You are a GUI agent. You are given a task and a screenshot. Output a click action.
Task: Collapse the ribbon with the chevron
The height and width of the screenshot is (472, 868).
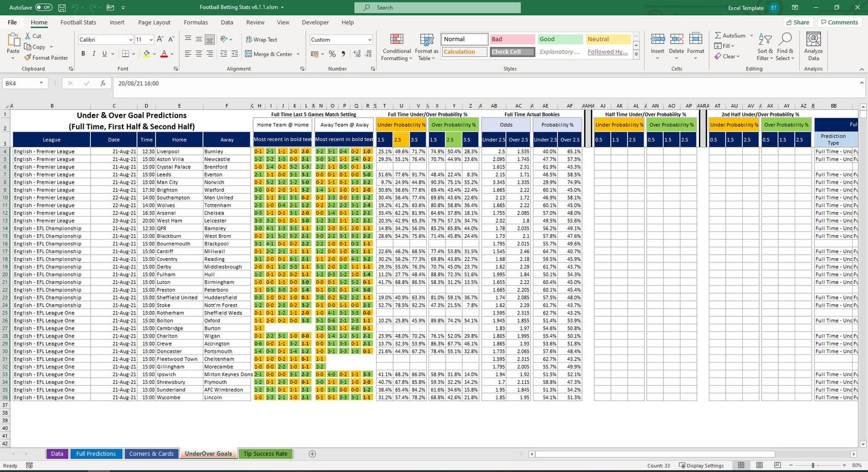tap(862, 69)
